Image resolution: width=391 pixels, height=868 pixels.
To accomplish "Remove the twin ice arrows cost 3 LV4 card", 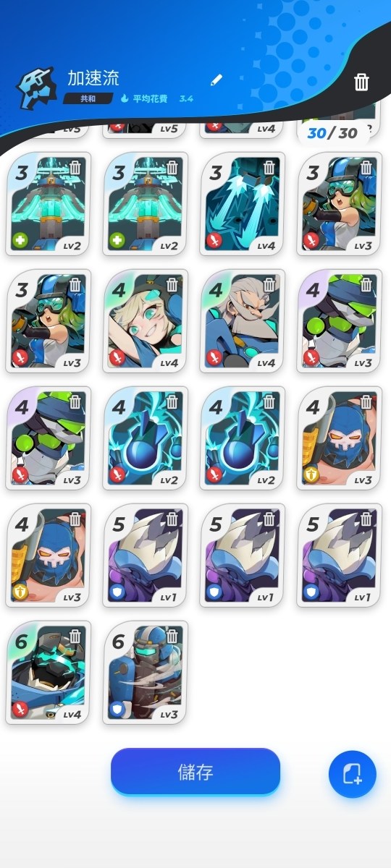I will 269,168.
